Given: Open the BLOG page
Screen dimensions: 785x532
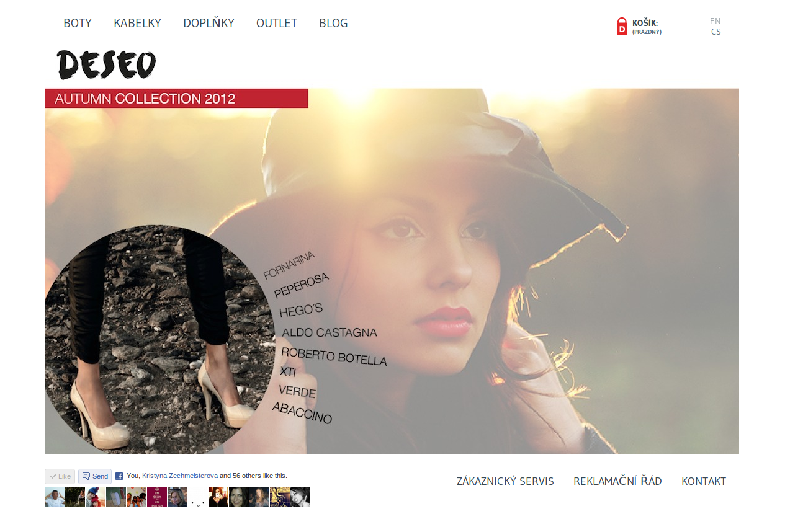Looking at the screenshot, I should [x=333, y=24].
